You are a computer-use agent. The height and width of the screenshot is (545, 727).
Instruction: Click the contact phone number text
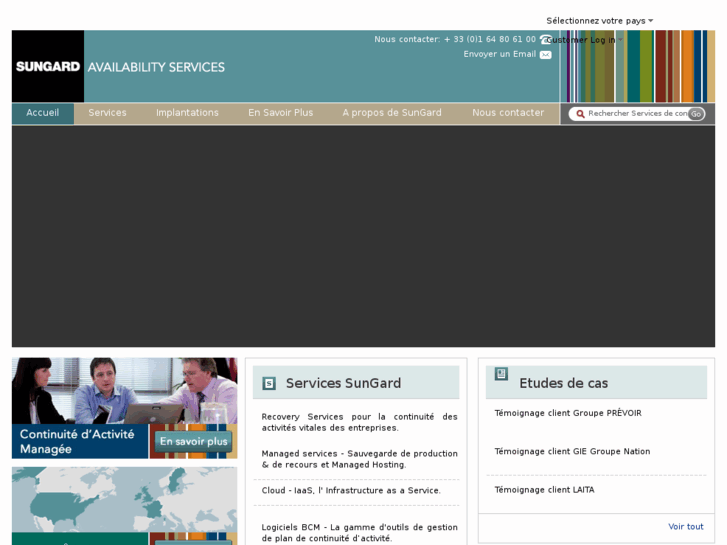point(490,39)
